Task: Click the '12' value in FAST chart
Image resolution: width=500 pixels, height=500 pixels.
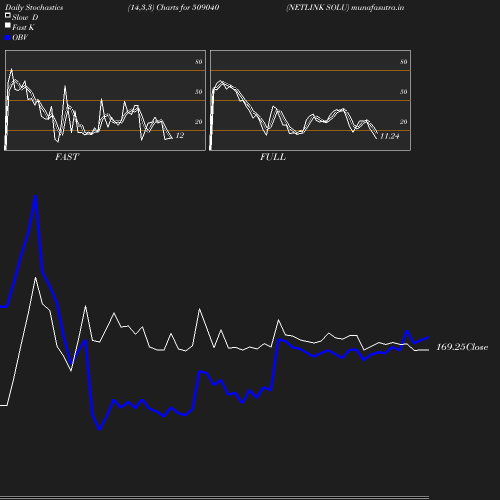Action: tap(180, 135)
